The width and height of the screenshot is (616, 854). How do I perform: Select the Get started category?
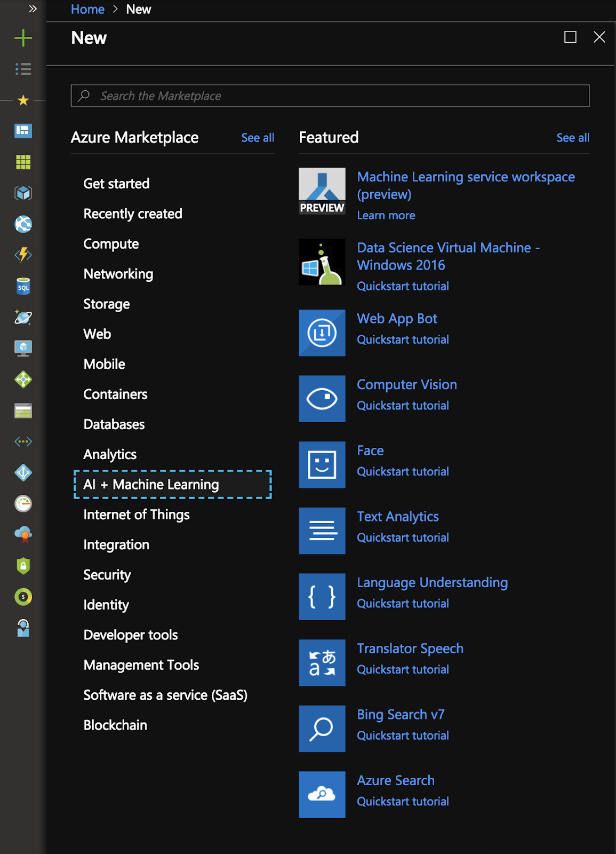(116, 184)
